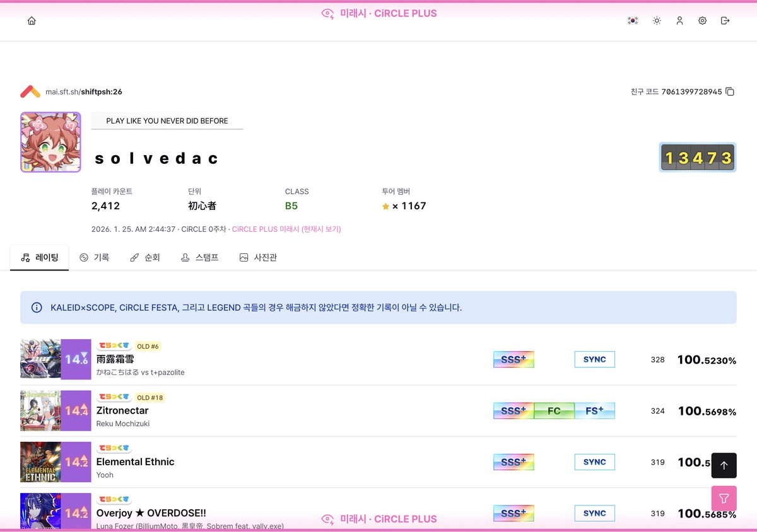
Task: Open settings via the gear icon
Action: click(x=702, y=20)
